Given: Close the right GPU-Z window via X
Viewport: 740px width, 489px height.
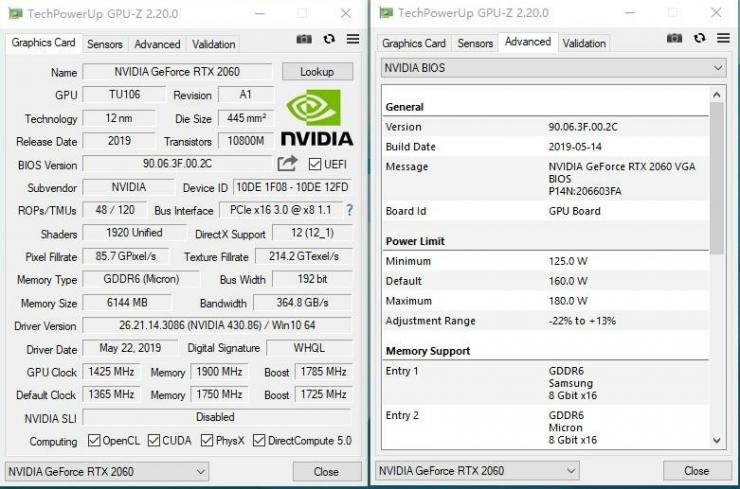Looking at the screenshot, I should pyautogui.click(x=716, y=12).
